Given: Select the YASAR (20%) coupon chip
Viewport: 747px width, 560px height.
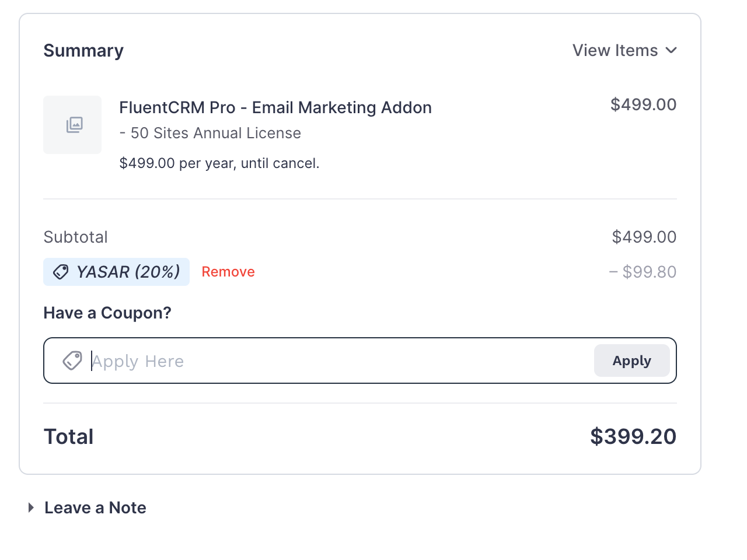Looking at the screenshot, I should tap(116, 272).
